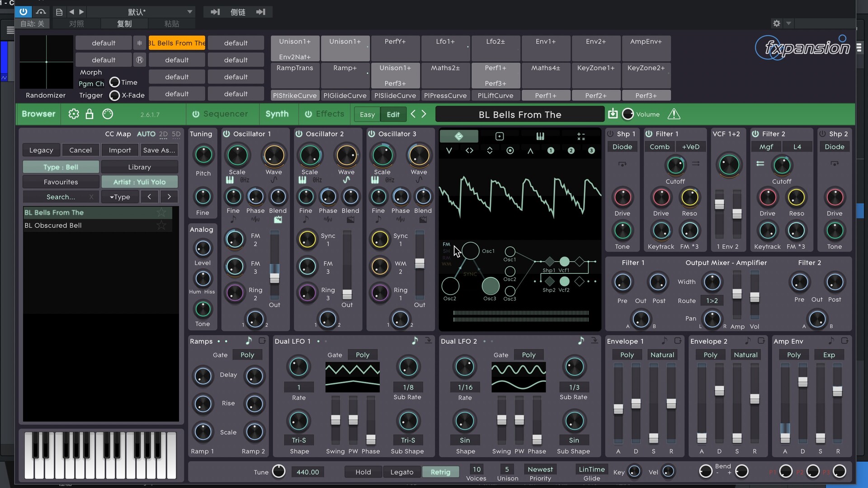Select the keyboard visualiser view icon
This screenshot has width=868, height=488.
540,136
